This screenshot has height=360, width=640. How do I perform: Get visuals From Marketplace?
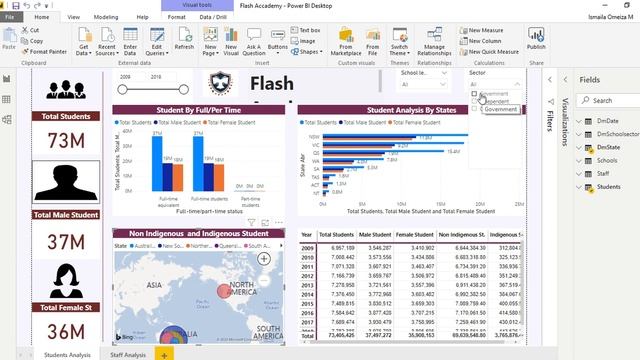346,41
